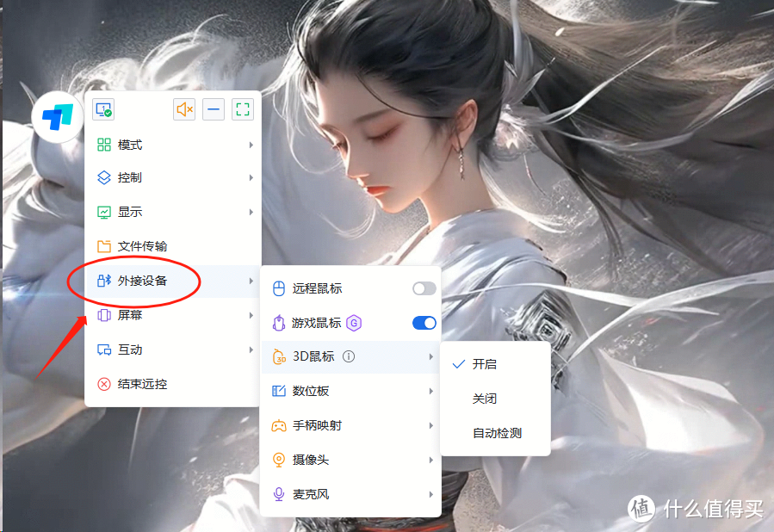Viewport: 774px width, 532px height.
Task: Click the ToDesk floating logo ball
Action: pyautogui.click(x=58, y=117)
